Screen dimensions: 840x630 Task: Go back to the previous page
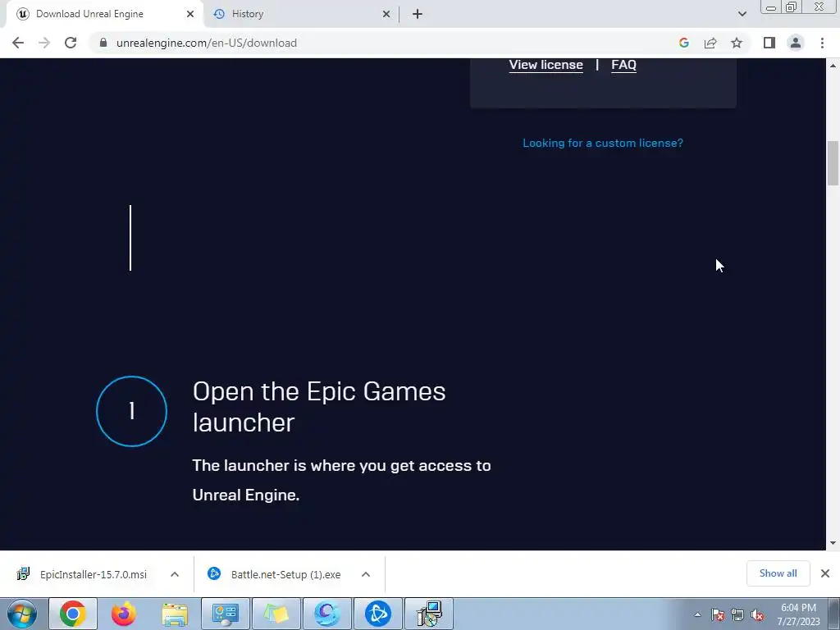(18, 43)
